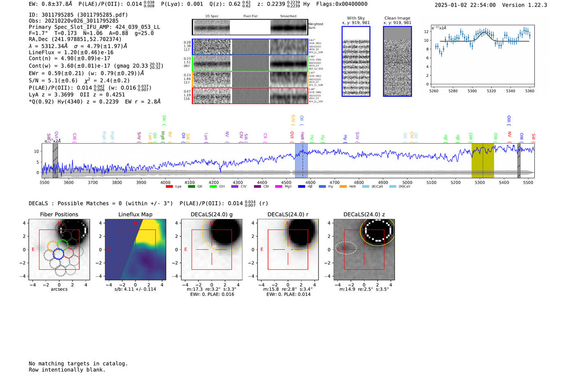Viewport: 576px width, 392px height.
Task: Open the Lineflux Map panel
Action: 135,249
